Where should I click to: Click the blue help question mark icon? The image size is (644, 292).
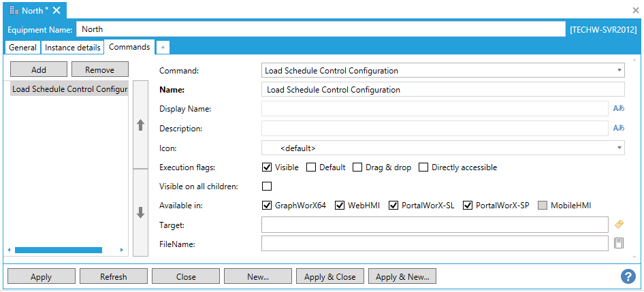(628, 276)
